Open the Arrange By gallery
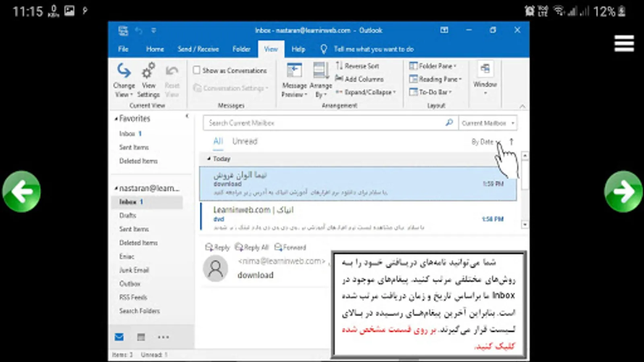This screenshot has width=644, height=362. pyautogui.click(x=321, y=80)
